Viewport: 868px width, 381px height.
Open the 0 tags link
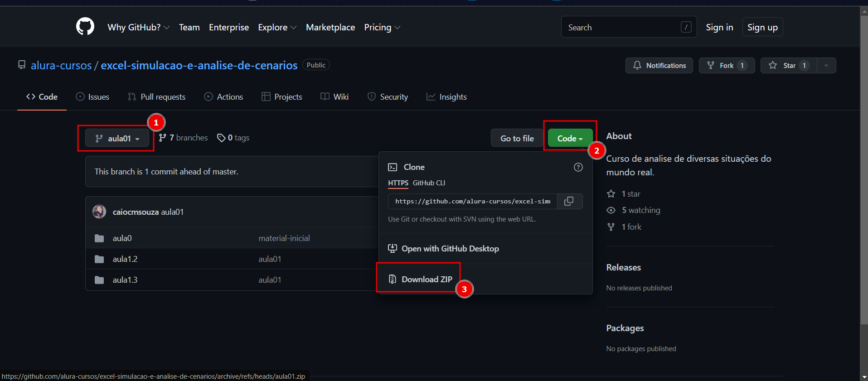pyautogui.click(x=233, y=138)
